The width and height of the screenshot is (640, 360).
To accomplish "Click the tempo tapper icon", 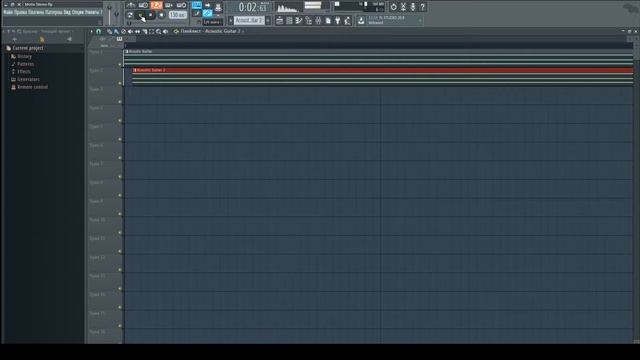I will click(x=348, y=20).
